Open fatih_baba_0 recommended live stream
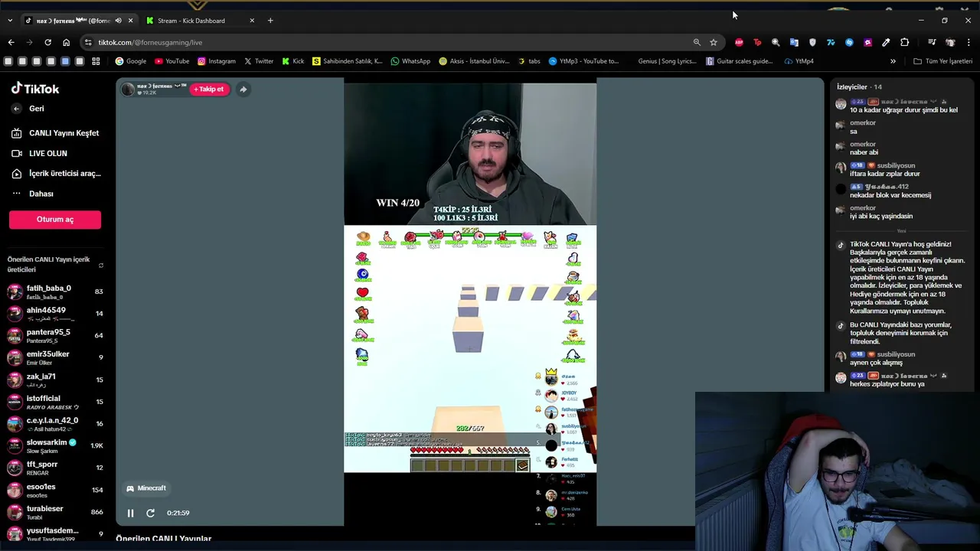Viewport: 980px width, 551px height. [55, 292]
